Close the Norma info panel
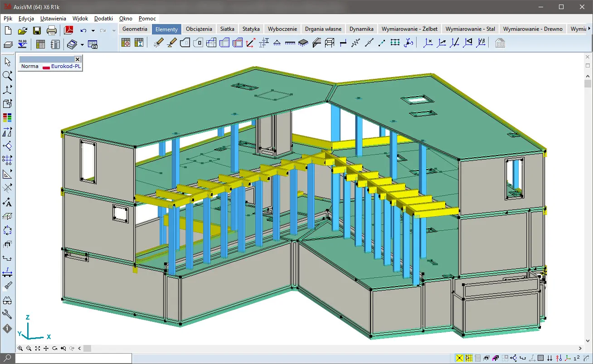The height and width of the screenshot is (364, 593). 78,59
